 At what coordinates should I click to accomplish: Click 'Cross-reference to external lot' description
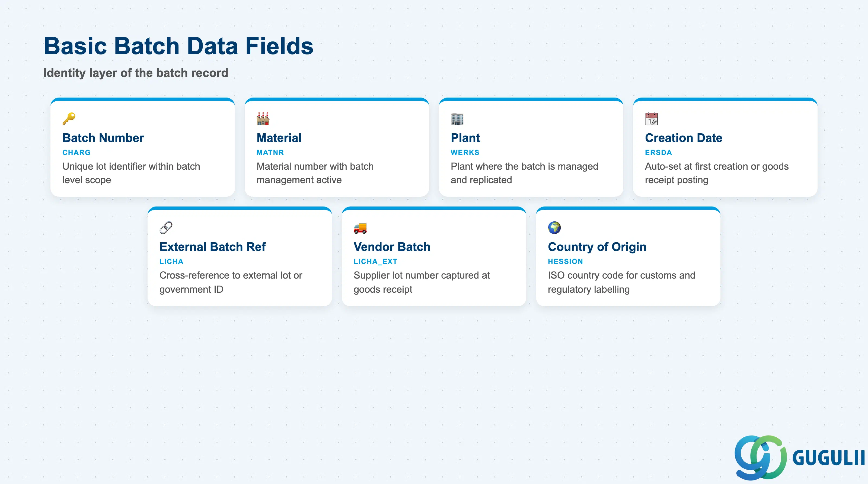231,282
